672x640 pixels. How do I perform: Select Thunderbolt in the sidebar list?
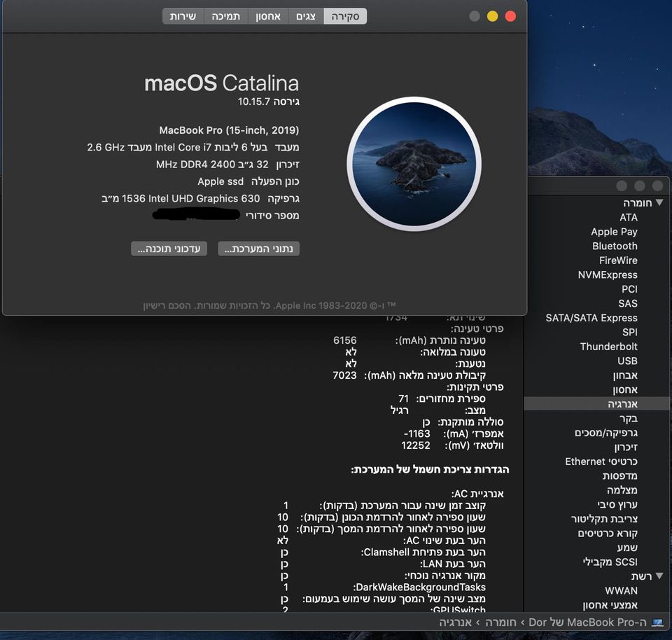coord(608,347)
